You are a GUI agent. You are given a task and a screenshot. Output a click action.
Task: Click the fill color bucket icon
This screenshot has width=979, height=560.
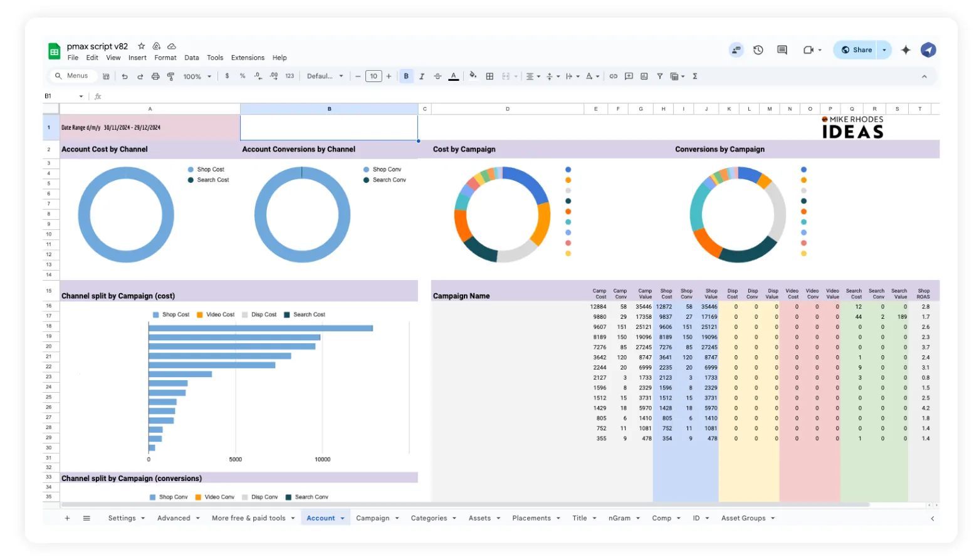click(x=473, y=76)
